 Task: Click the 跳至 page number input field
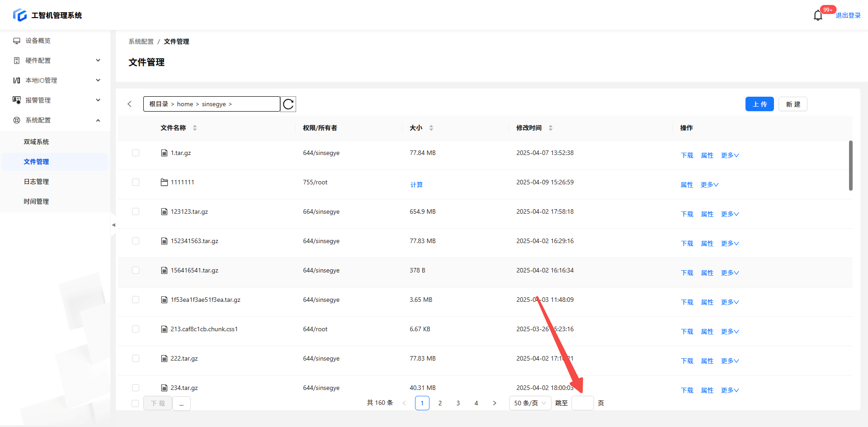pos(582,403)
